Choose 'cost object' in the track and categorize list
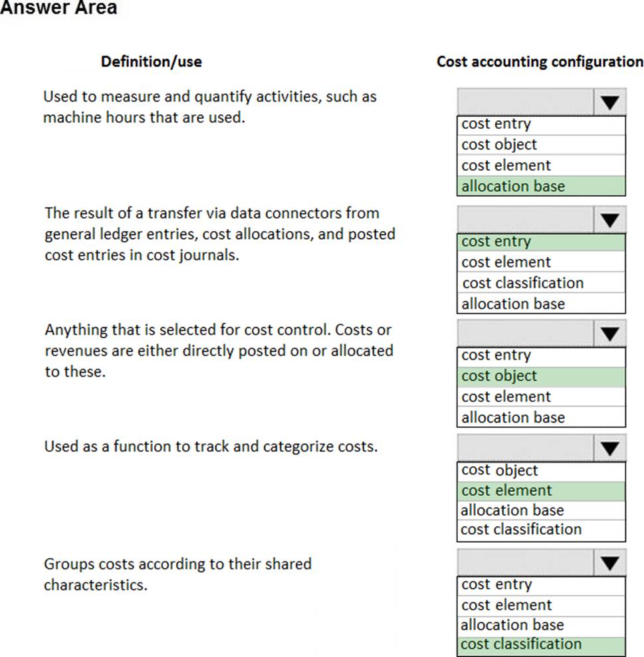 click(x=499, y=470)
